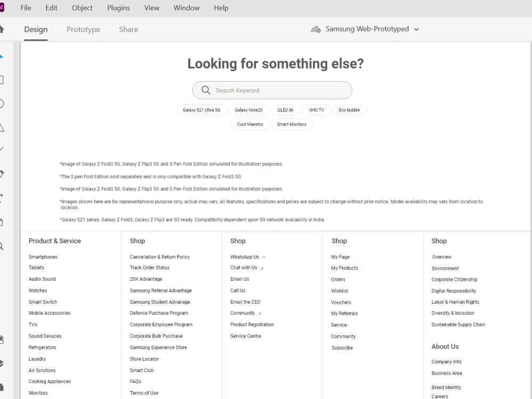
Task: Switch to the Prototype tab
Action: coord(84,29)
